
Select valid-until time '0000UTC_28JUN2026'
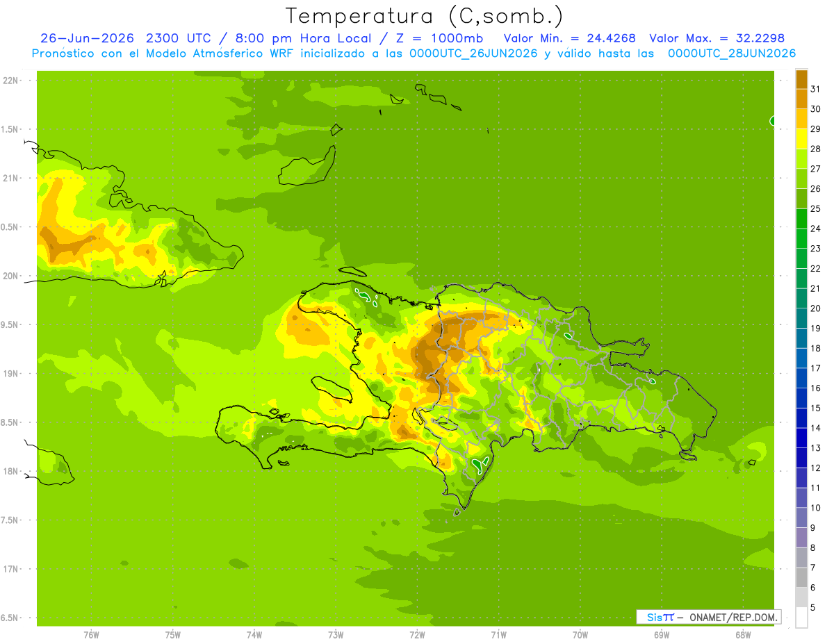pyautogui.click(x=731, y=53)
